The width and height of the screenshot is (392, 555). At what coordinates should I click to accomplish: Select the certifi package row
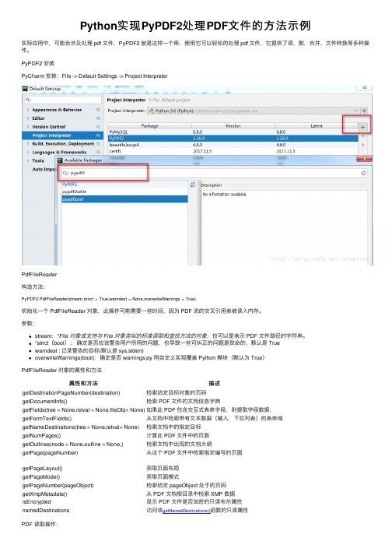point(233,151)
